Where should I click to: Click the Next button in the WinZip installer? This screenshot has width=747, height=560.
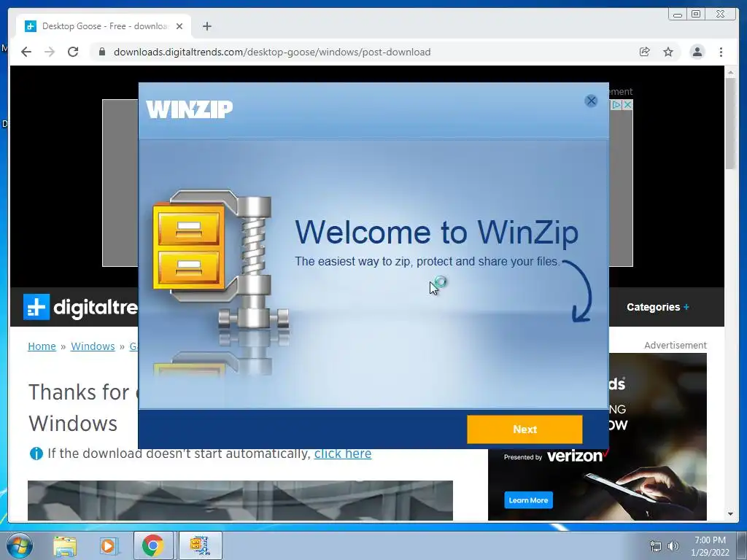[x=525, y=429]
